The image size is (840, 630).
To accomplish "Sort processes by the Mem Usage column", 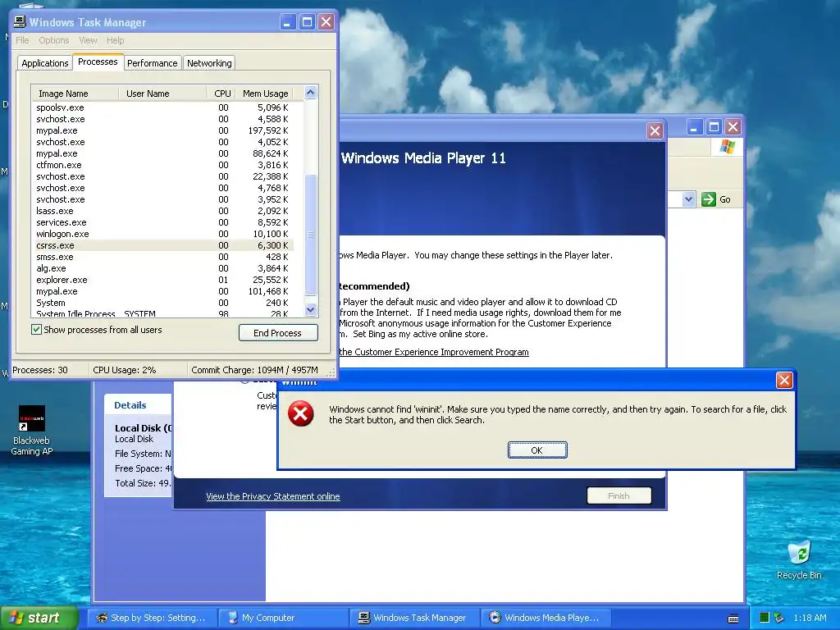I will [x=265, y=94].
